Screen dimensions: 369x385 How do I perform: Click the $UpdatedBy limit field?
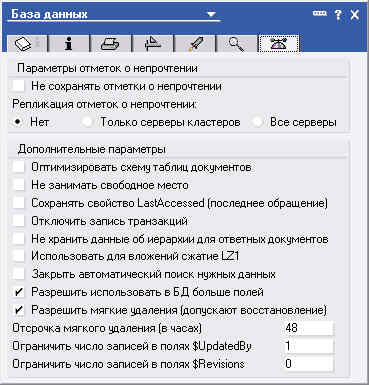[x=308, y=346]
